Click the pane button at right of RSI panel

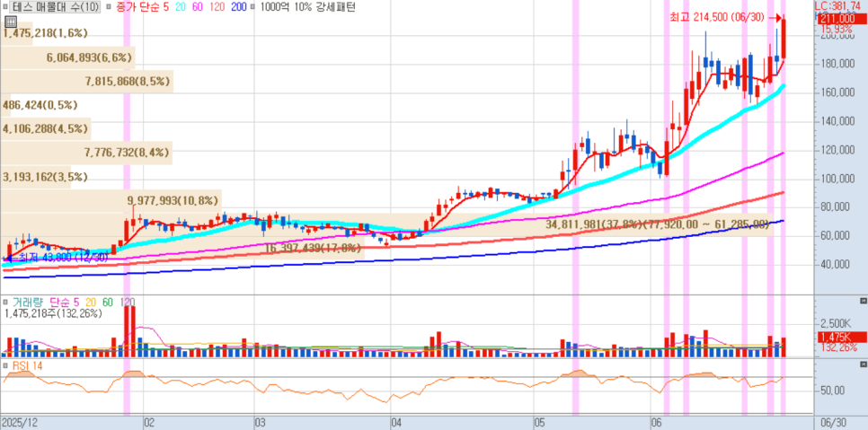tap(863, 364)
